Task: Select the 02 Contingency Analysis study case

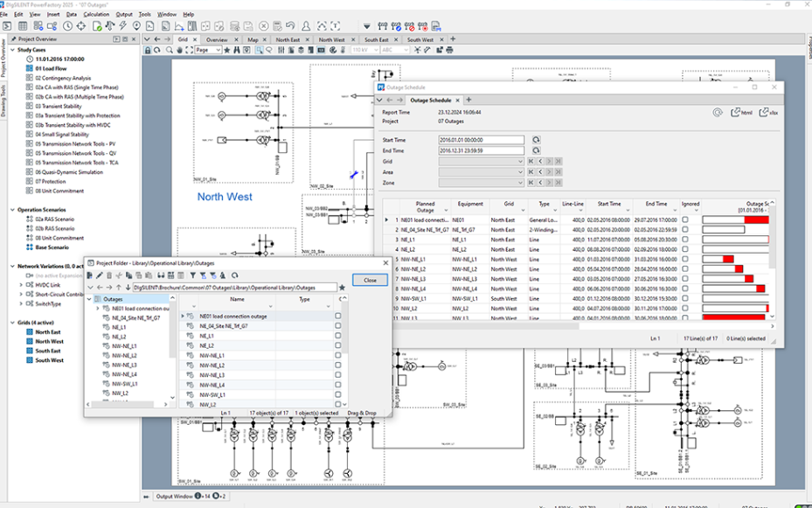Action: coord(63,78)
